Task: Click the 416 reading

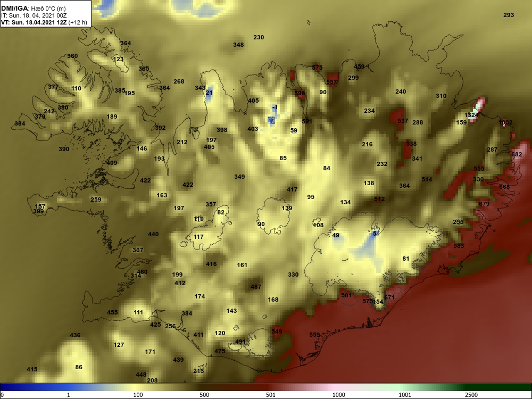Action: click(211, 264)
